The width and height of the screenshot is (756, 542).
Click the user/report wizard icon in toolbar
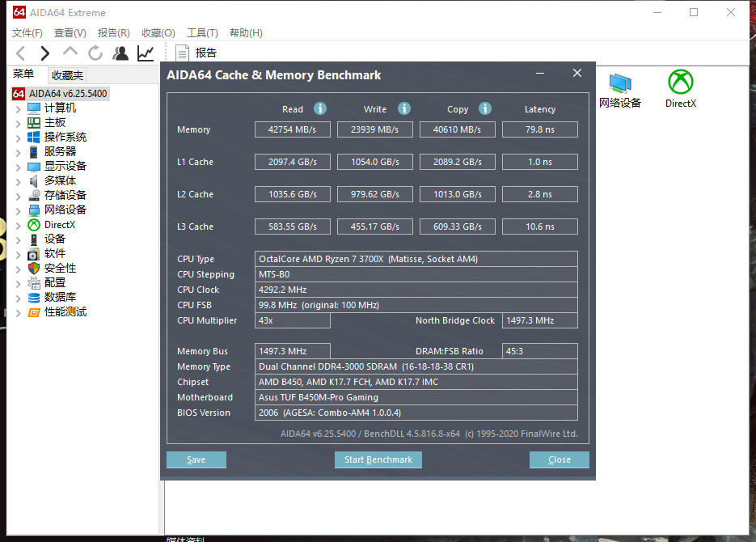pos(120,52)
